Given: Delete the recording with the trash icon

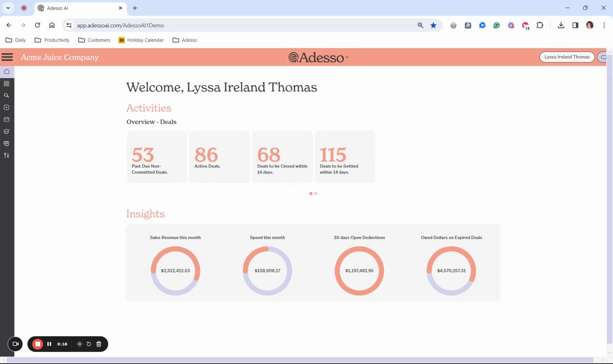Looking at the screenshot, I should click(99, 344).
